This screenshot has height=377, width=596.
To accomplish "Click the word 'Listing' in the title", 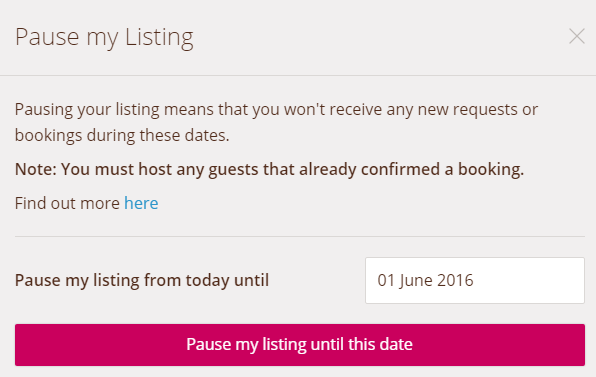I will [159, 38].
